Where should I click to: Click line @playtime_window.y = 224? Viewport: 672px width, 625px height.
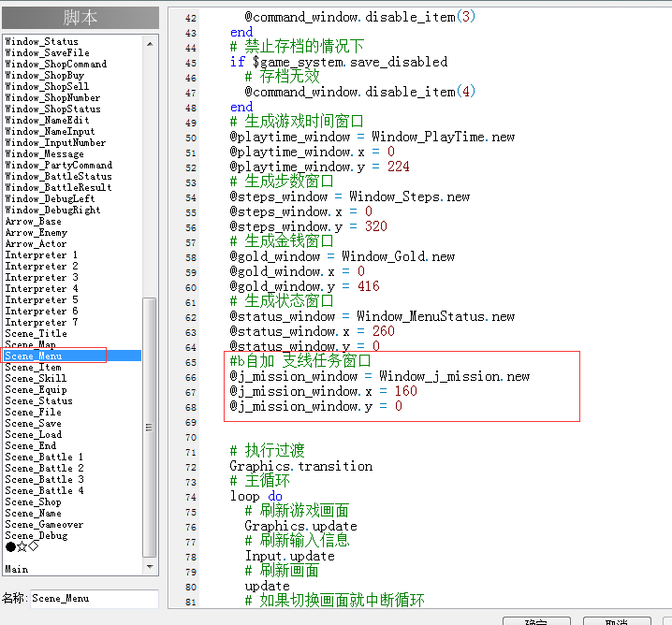(x=319, y=167)
